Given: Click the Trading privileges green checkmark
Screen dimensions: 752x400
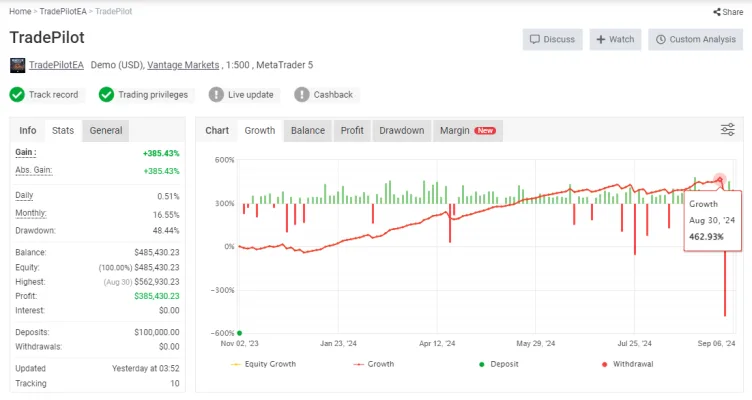Looking at the screenshot, I should [x=106, y=94].
